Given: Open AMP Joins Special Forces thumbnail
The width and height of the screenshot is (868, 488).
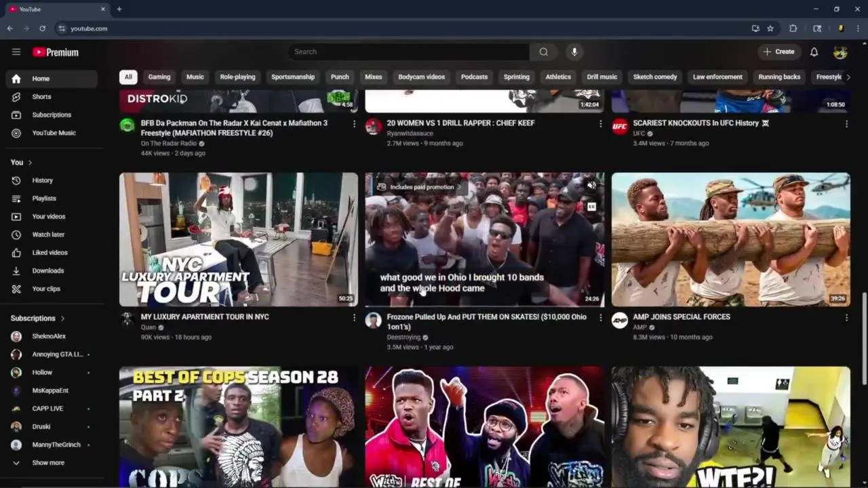Looking at the screenshot, I should pyautogui.click(x=730, y=239).
